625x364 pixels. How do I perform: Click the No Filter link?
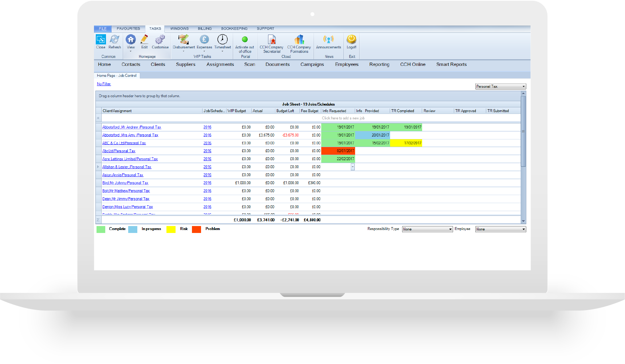click(x=104, y=84)
